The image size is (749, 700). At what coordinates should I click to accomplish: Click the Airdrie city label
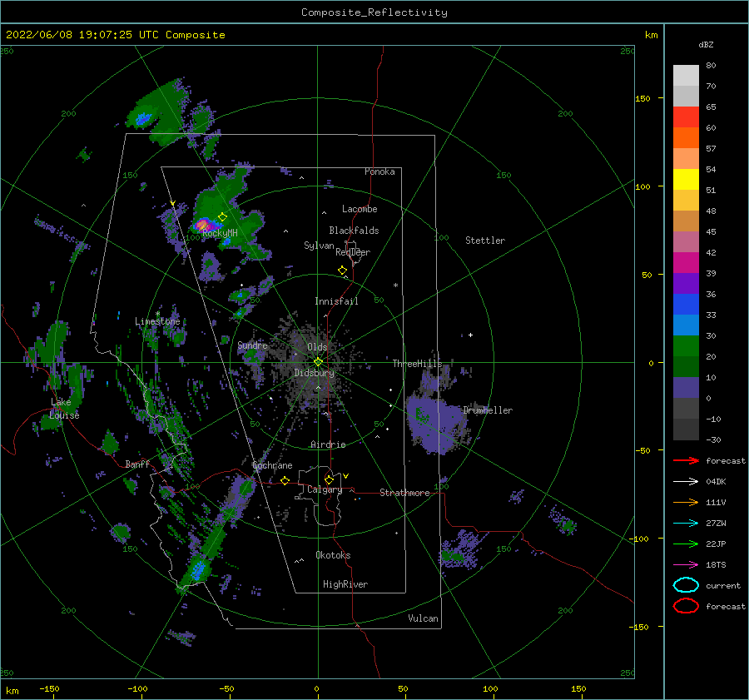pos(328,444)
